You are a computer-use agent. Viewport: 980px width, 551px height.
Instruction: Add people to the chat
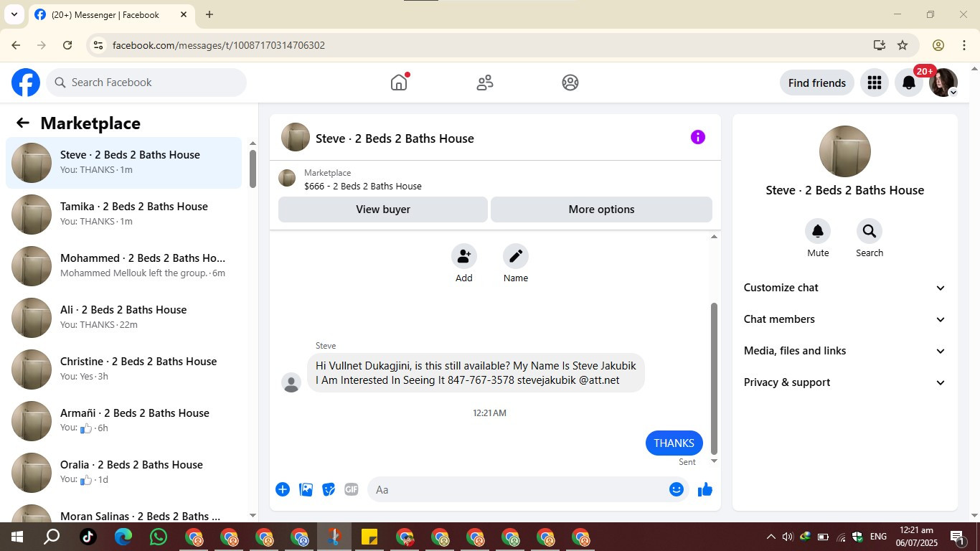click(463, 256)
